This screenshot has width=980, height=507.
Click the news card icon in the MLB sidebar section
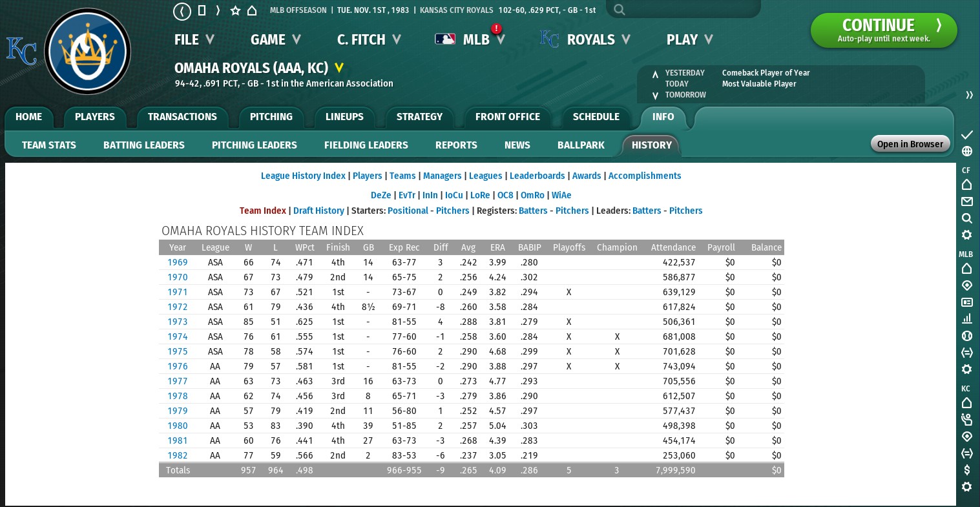(x=966, y=302)
